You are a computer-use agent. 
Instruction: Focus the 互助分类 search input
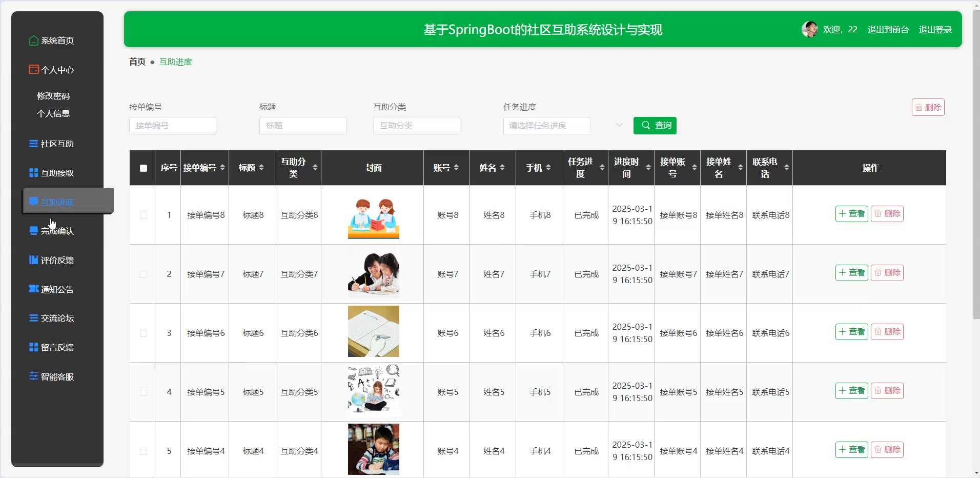click(417, 126)
